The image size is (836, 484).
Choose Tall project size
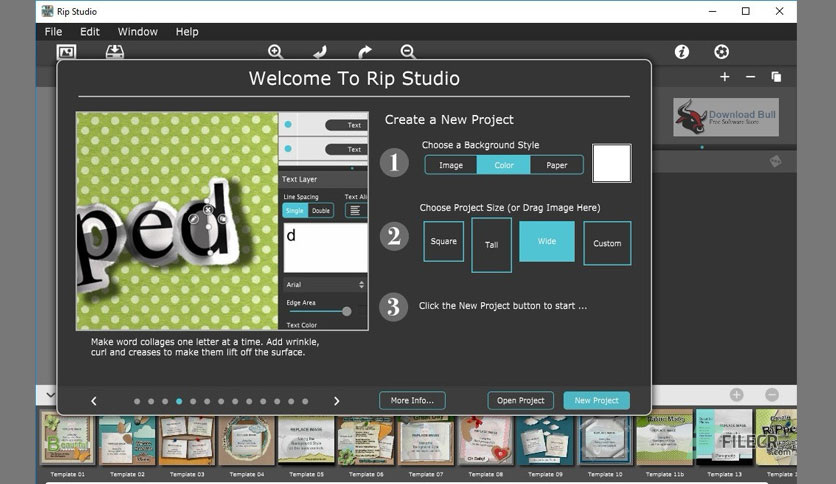492,245
